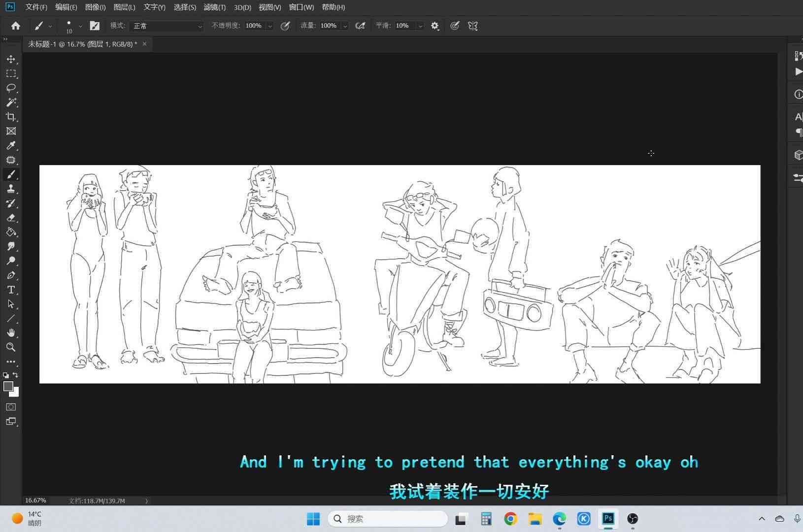Select the Crop tool
Viewport: 803px width, 532px height.
(x=11, y=117)
